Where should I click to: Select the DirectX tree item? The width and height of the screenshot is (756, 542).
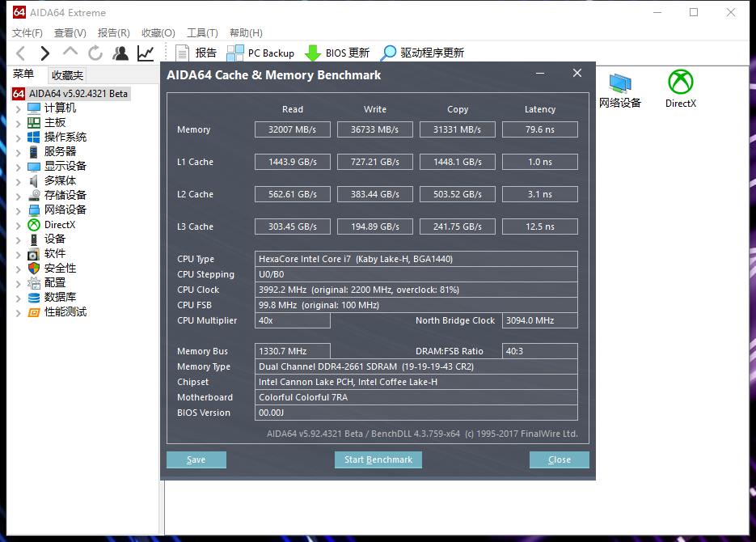(60, 225)
